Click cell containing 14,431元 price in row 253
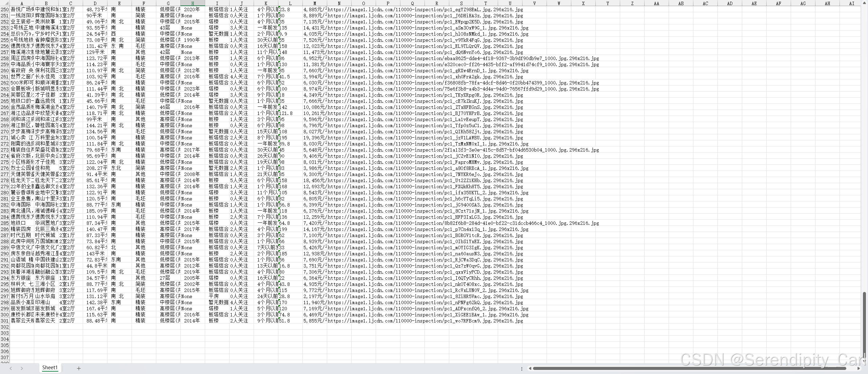868x374 pixels. pyautogui.click(x=315, y=28)
